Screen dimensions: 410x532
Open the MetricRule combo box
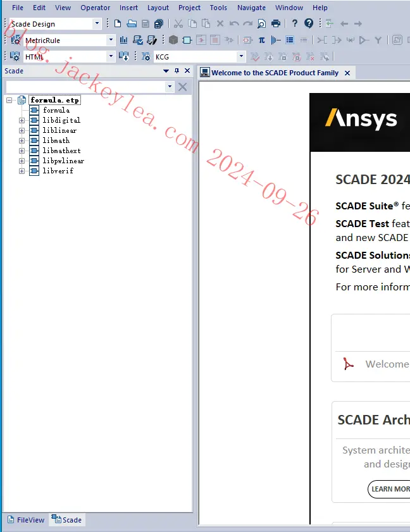click(111, 40)
